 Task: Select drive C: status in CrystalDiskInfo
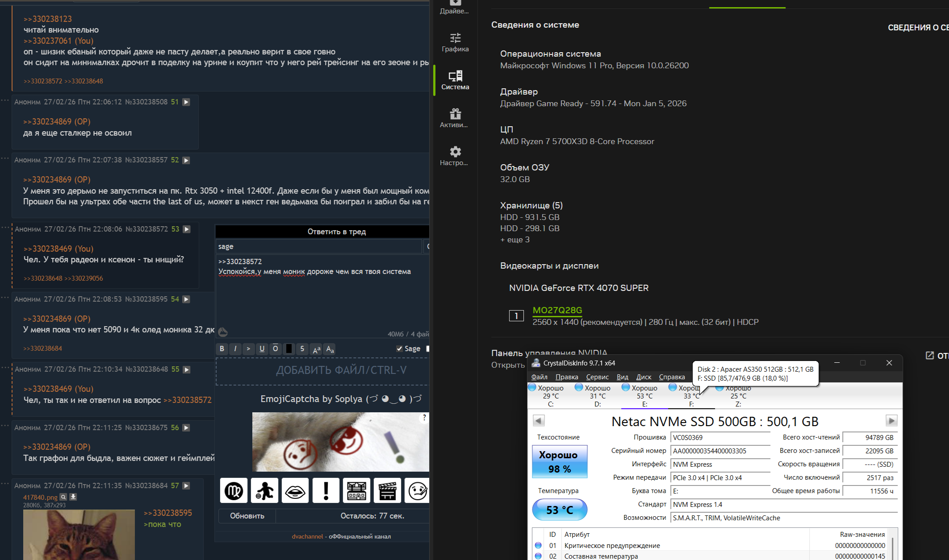(550, 395)
